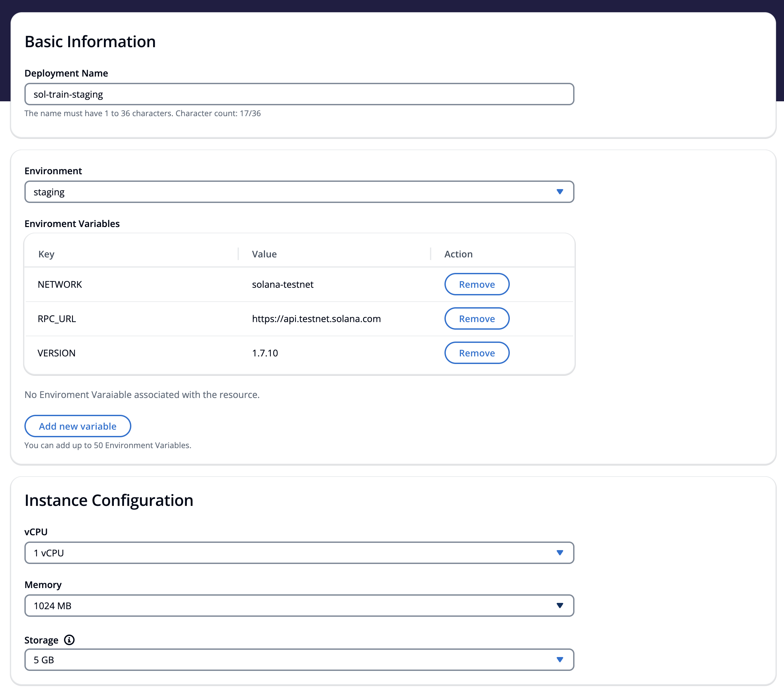Open the vCPU dropdown showing 1 vCPU

point(299,553)
